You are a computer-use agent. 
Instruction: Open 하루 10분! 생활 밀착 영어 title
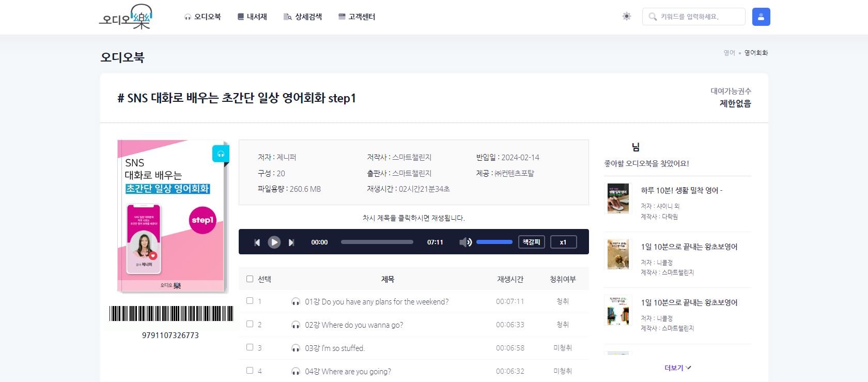click(x=681, y=191)
